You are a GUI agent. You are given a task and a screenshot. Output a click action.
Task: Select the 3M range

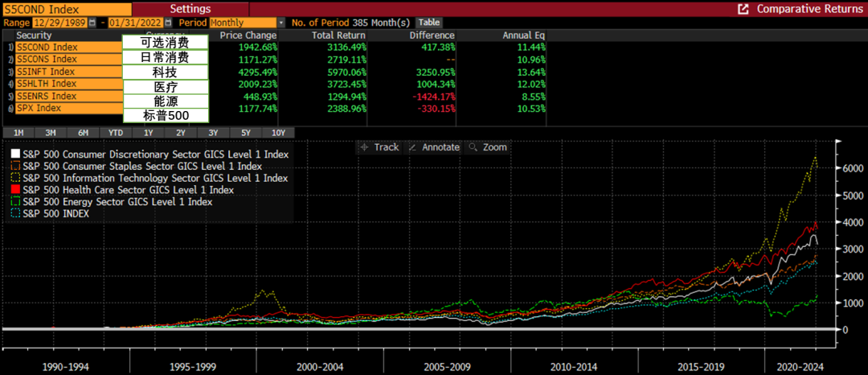click(51, 133)
